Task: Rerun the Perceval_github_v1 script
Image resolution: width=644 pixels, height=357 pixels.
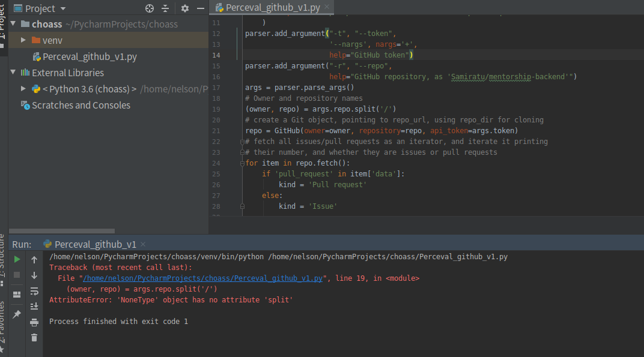Action: (x=17, y=259)
